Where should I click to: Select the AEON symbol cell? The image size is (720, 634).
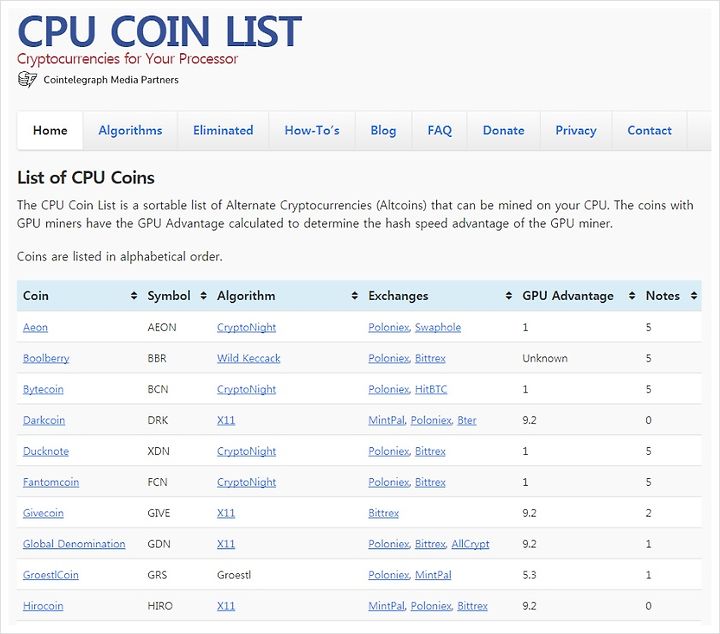click(x=162, y=327)
